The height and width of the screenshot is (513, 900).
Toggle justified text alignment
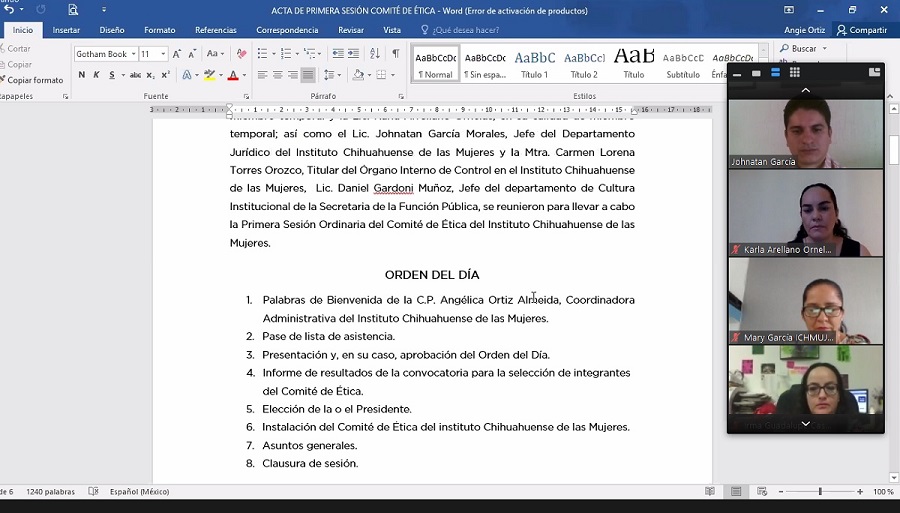[x=308, y=75]
